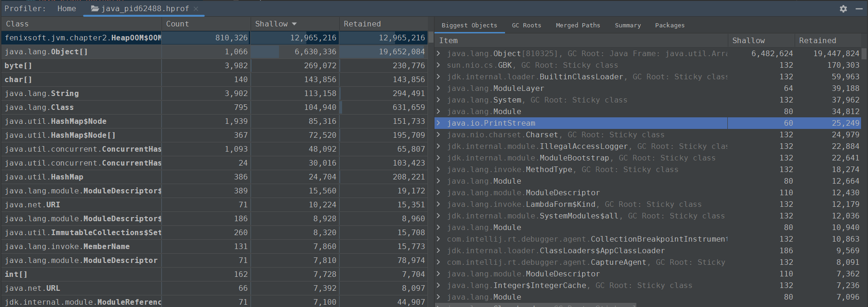Expand the Integer$IntegerCache item

(x=438, y=286)
